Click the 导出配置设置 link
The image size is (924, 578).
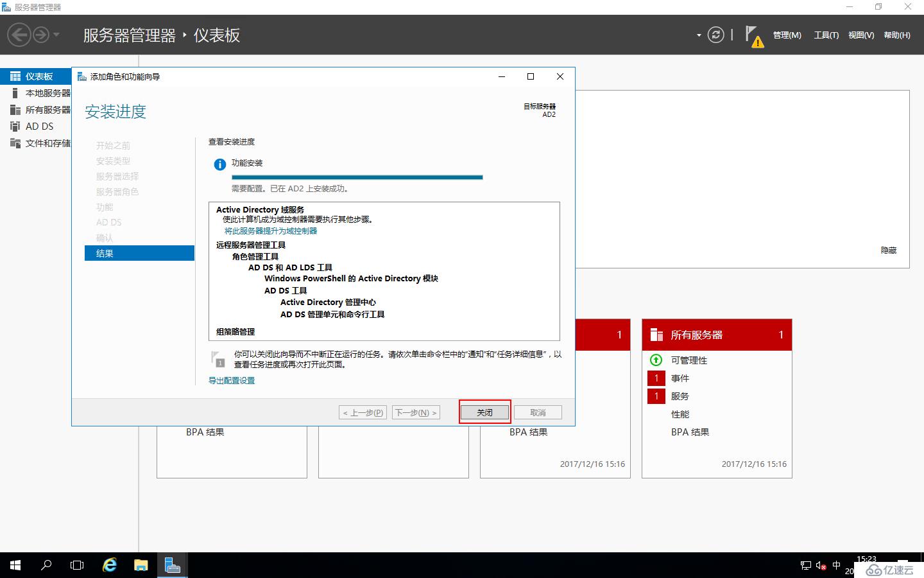(232, 381)
